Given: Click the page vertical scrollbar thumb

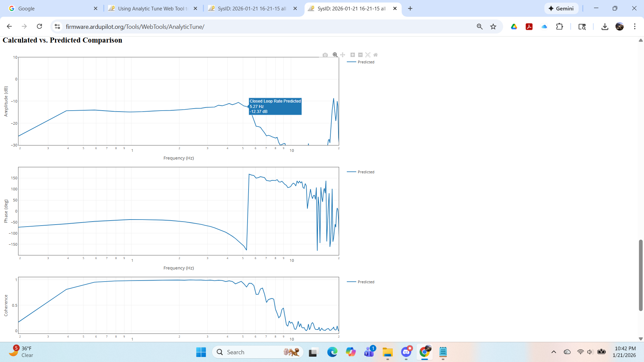Looking at the screenshot, I should 641,275.
